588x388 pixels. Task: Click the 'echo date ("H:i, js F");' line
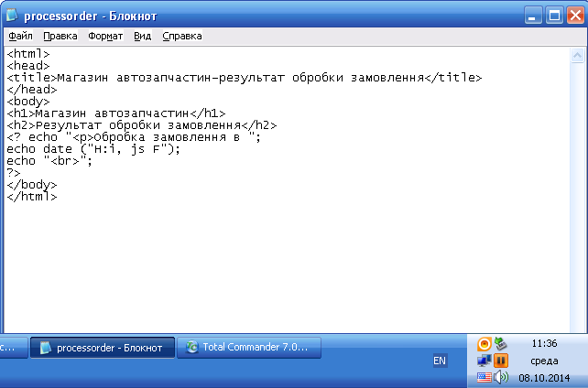point(93,149)
